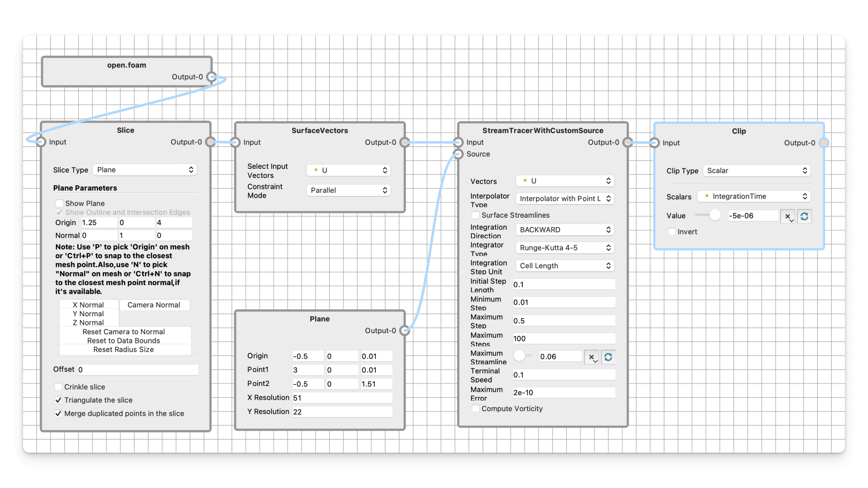Click the Plane node Output-0 port

point(405,331)
